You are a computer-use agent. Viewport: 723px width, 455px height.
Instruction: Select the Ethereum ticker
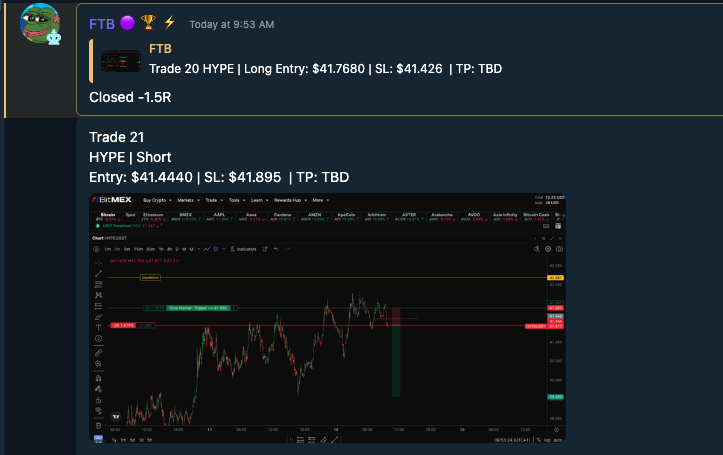153,217
